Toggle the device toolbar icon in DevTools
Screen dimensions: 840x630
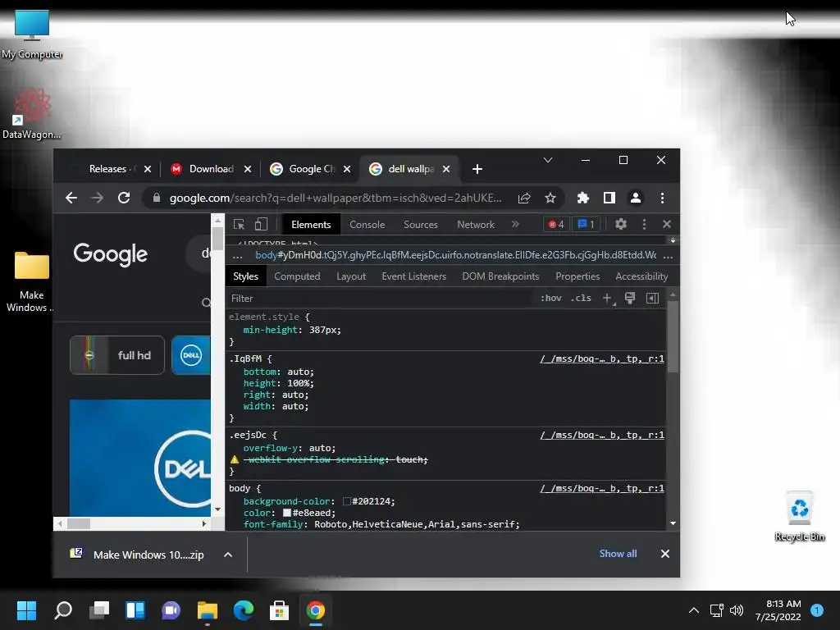(x=261, y=225)
